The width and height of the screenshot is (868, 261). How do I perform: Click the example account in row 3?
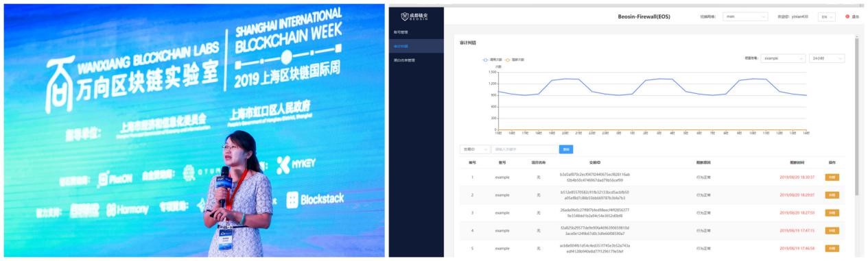pyautogui.click(x=502, y=212)
